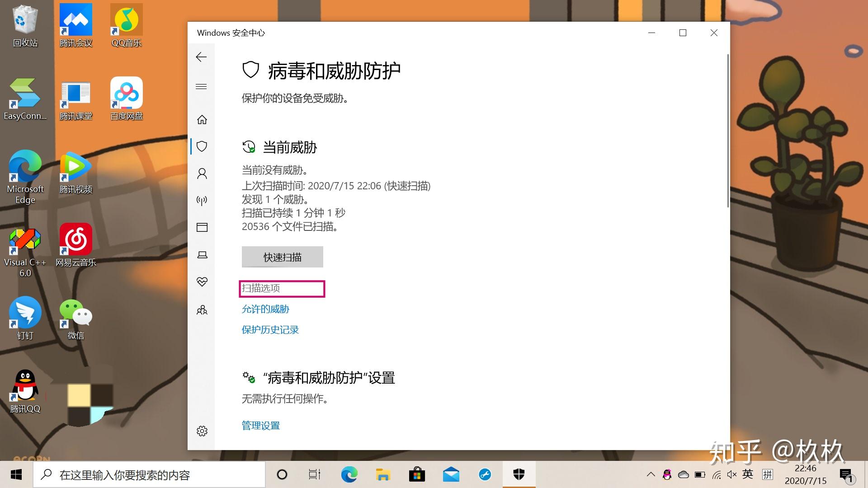The height and width of the screenshot is (488, 868).
Task: Launch Microsoft Edge from the taskbar
Action: tap(349, 474)
